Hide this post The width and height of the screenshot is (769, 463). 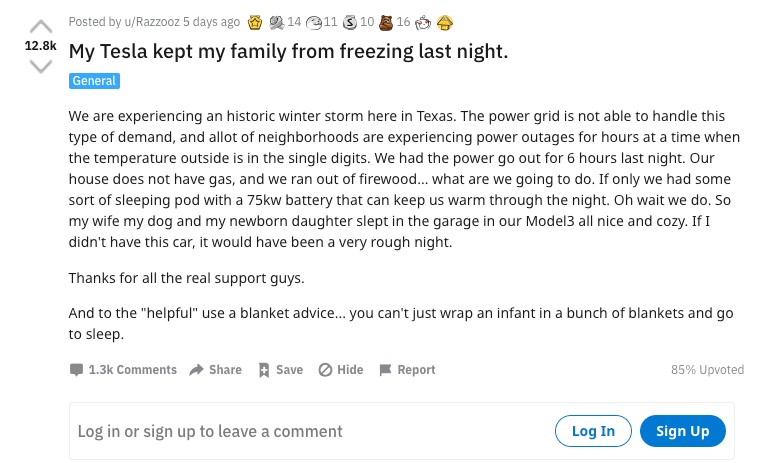[x=340, y=369]
